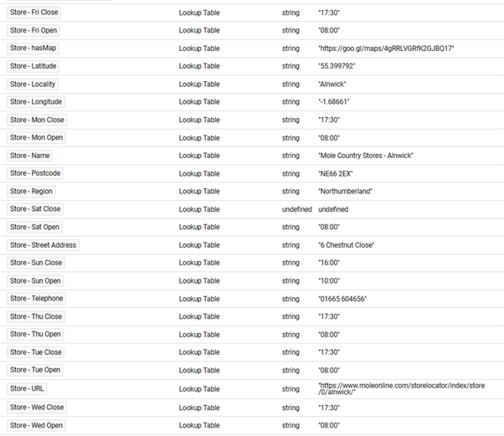The image size is (504, 436).
Task: Select the Store - Street Address chip
Action: 43,245
